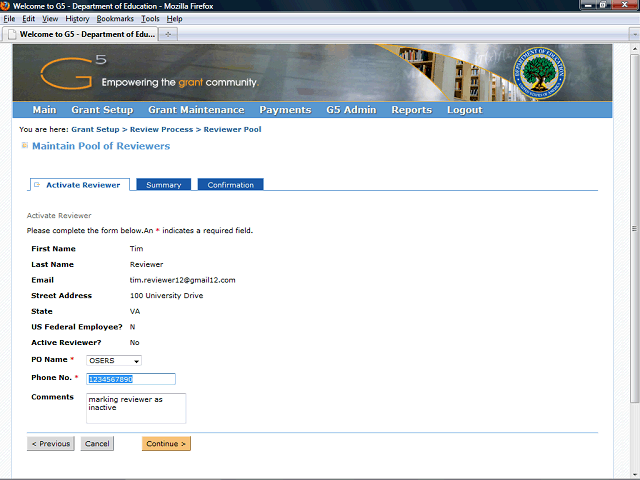The height and width of the screenshot is (480, 640).
Task: Open the History menu
Action: tap(77, 19)
